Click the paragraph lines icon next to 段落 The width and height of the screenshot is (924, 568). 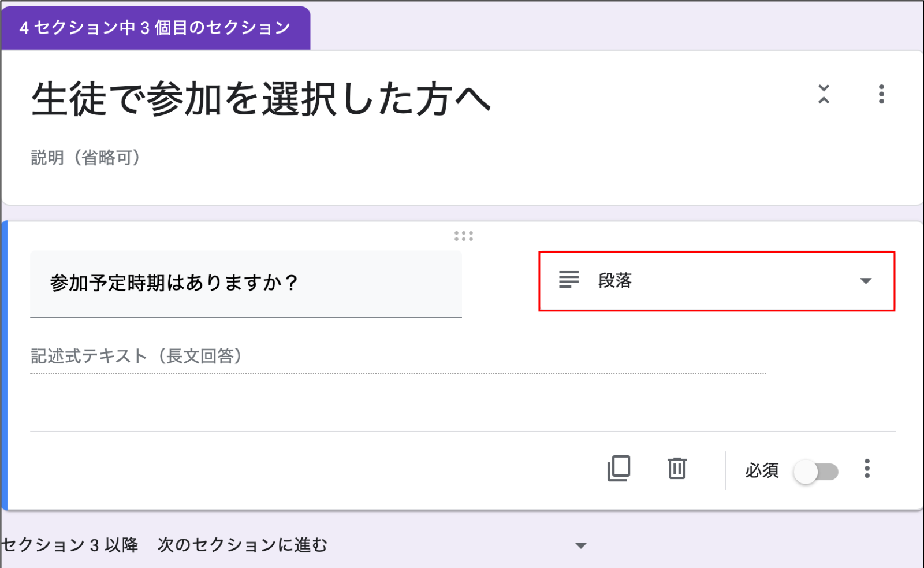568,280
